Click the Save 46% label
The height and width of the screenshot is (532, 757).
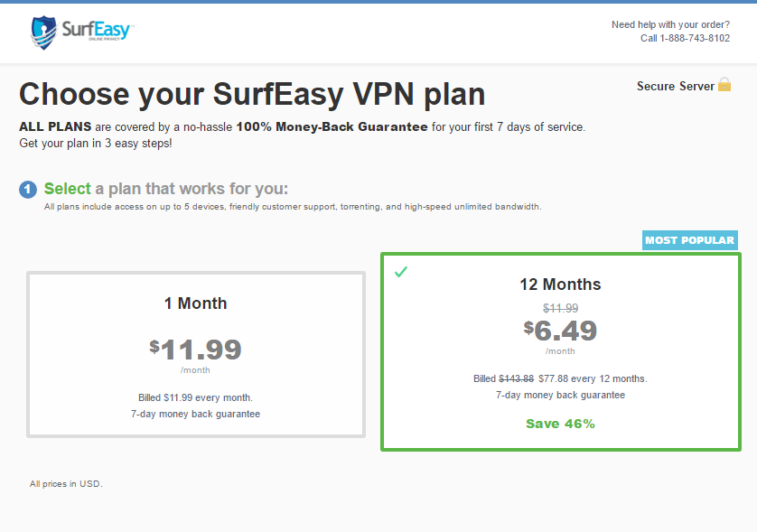click(560, 424)
